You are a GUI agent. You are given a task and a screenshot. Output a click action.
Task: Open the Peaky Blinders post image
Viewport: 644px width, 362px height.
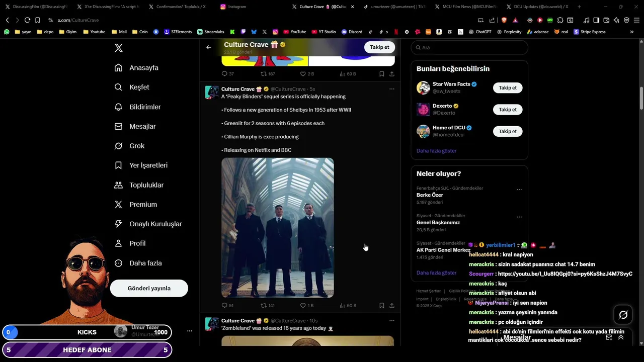coord(278,228)
